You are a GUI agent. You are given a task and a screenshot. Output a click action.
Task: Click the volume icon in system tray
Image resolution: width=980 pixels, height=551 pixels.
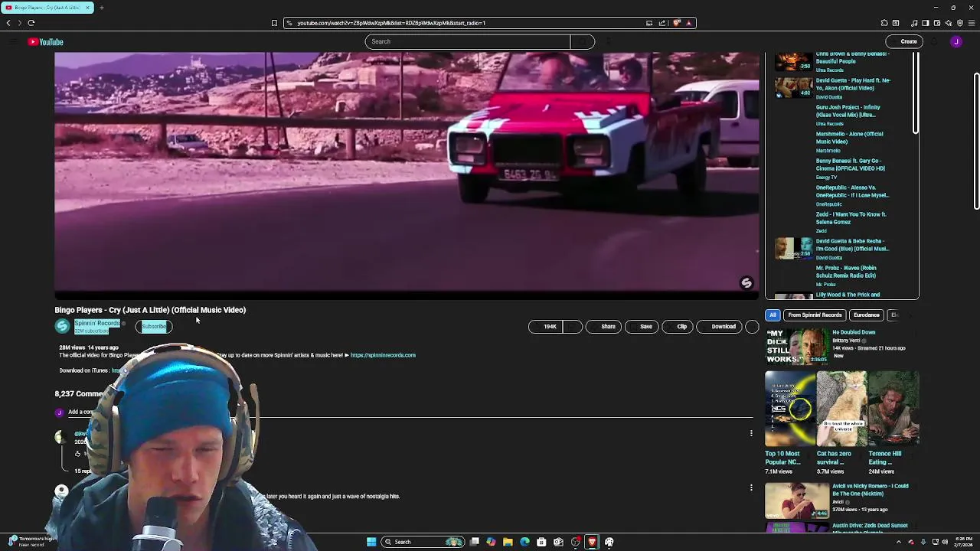coord(945,542)
